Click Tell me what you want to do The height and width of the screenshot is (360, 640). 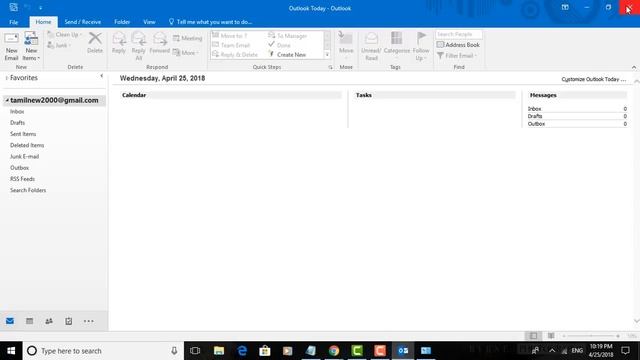(x=211, y=22)
